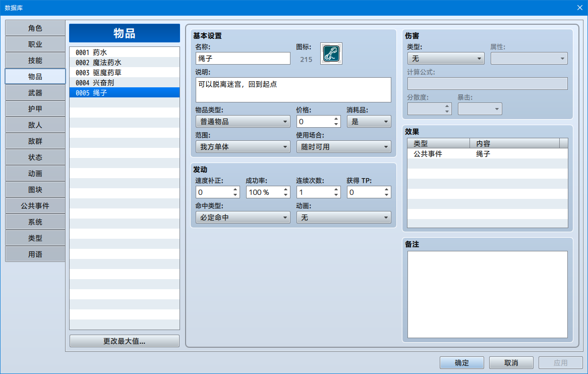Select the 护甲 tab

(35, 109)
